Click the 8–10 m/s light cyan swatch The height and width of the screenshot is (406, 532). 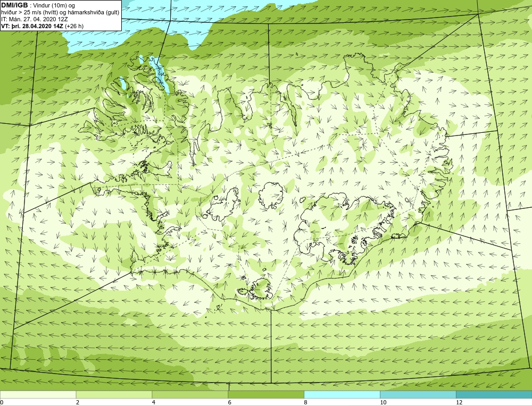pos(342,394)
